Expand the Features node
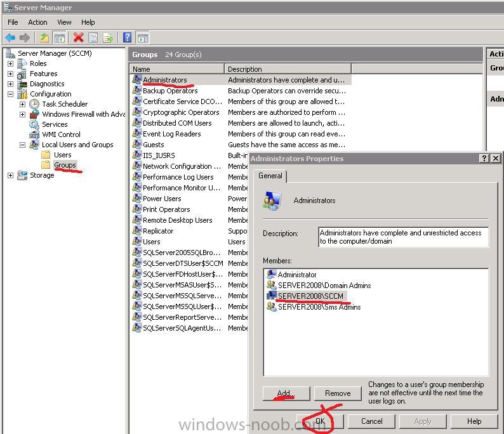504x434 pixels. click(x=10, y=74)
